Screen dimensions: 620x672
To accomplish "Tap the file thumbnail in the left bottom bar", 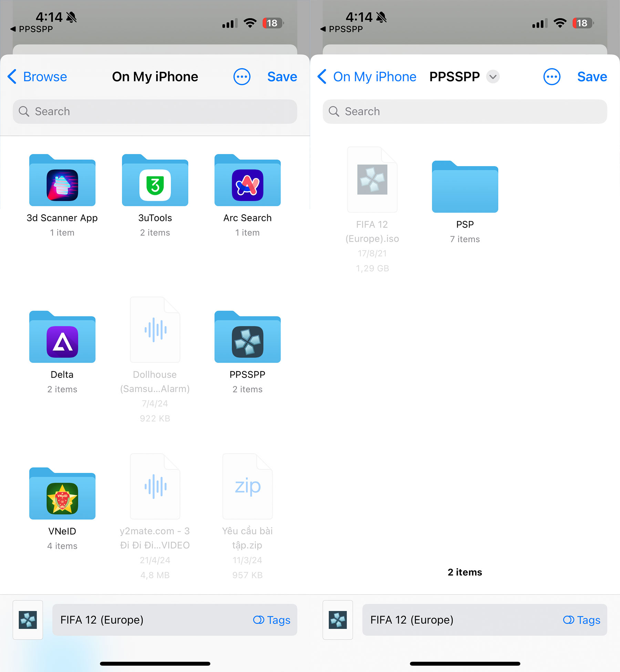I will tap(28, 620).
